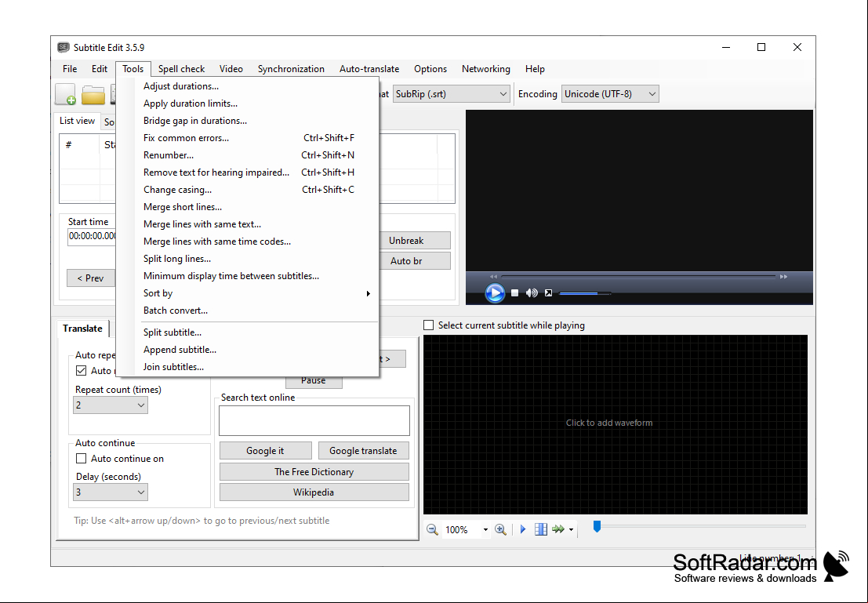This screenshot has height=603, width=868.
Task: Toggle the Auto repeat checkbox
Action: pos(82,370)
